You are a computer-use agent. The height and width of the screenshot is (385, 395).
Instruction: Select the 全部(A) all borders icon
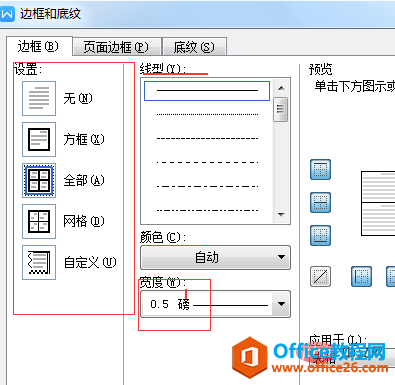[39, 180]
